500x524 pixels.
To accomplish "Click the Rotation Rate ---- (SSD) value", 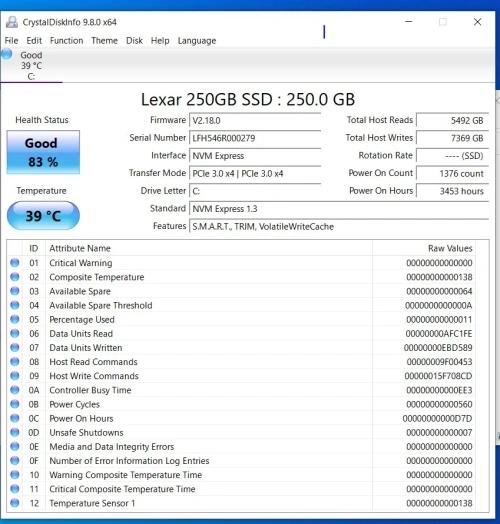I will (x=453, y=156).
